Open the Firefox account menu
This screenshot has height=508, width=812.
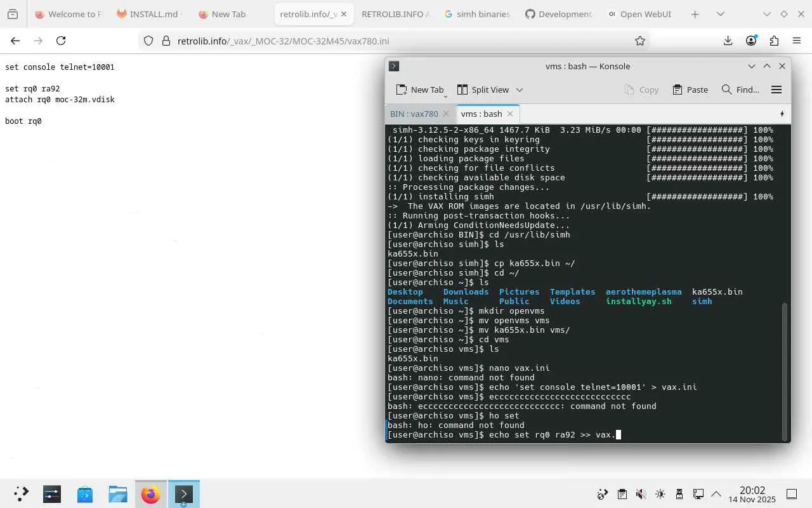point(751,41)
